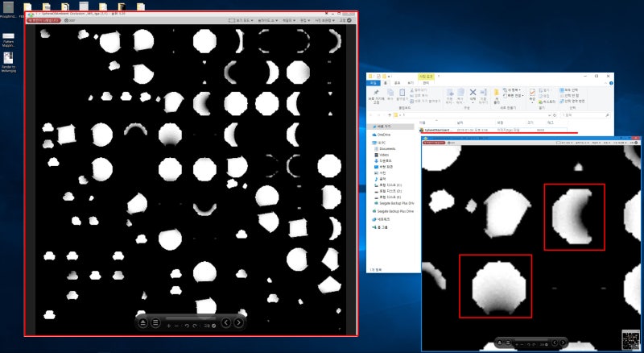The height and width of the screenshot is (353, 644).
Task: Open the rotate/flip dropdown in large viewer
Action: click(288, 20)
